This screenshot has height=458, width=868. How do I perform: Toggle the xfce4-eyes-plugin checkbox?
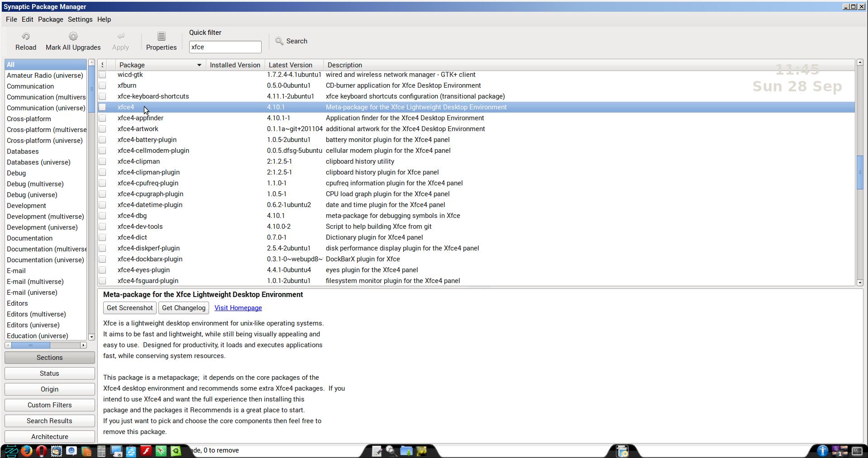click(x=102, y=270)
